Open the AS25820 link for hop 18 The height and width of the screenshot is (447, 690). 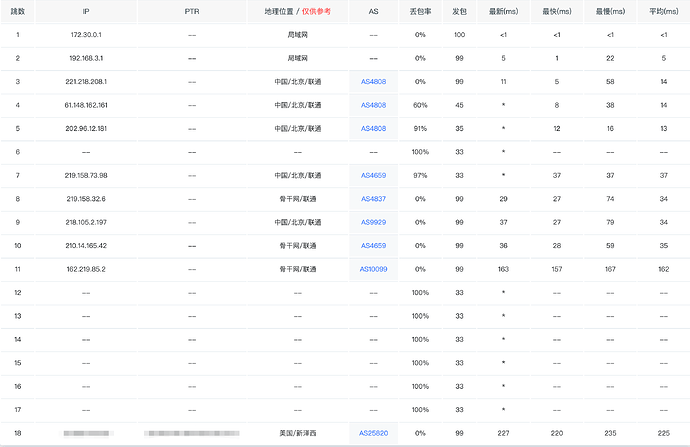373,433
